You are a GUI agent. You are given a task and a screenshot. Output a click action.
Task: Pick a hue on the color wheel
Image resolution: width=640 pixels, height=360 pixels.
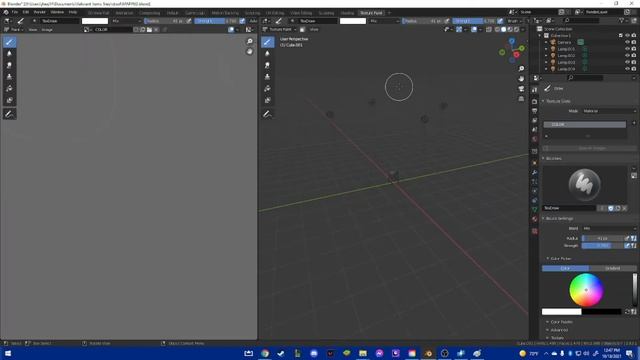pos(586,290)
